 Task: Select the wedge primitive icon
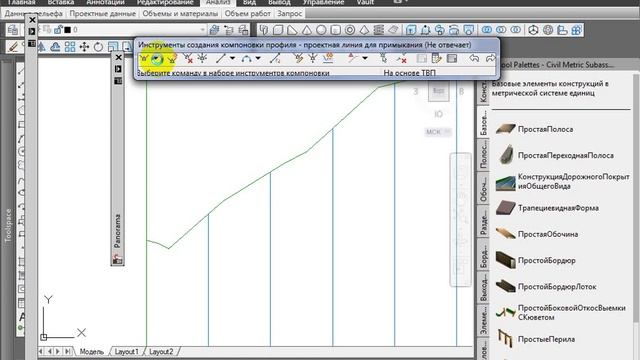pyautogui.click(x=292, y=30)
